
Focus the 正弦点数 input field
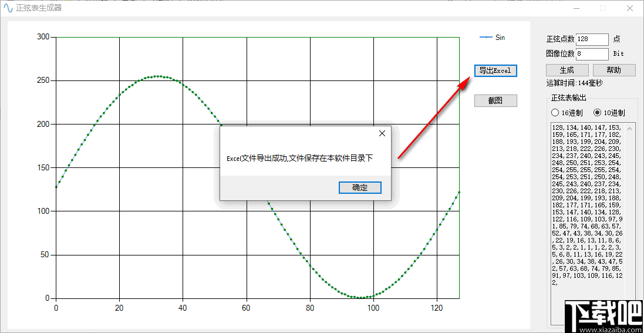(x=592, y=39)
